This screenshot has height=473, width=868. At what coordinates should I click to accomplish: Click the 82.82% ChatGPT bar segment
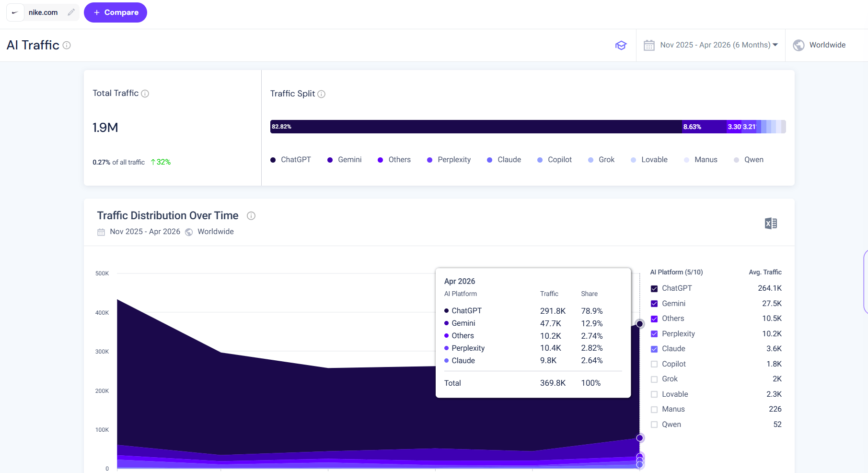pos(476,127)
